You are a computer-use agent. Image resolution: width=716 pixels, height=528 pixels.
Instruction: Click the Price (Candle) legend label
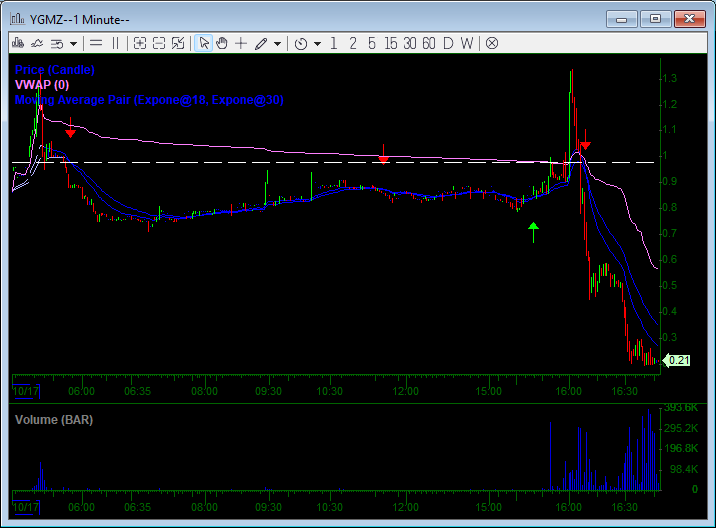tap(55, 70)
